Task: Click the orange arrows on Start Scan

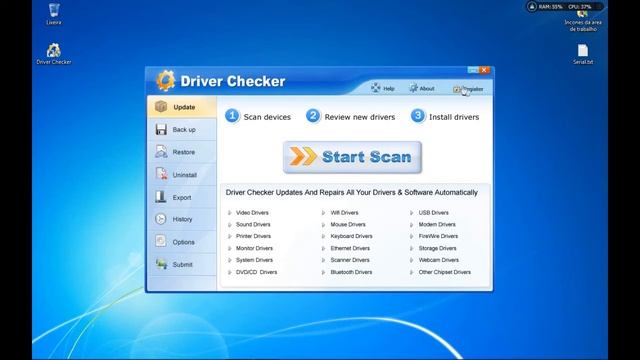Action: click(303, 156)
